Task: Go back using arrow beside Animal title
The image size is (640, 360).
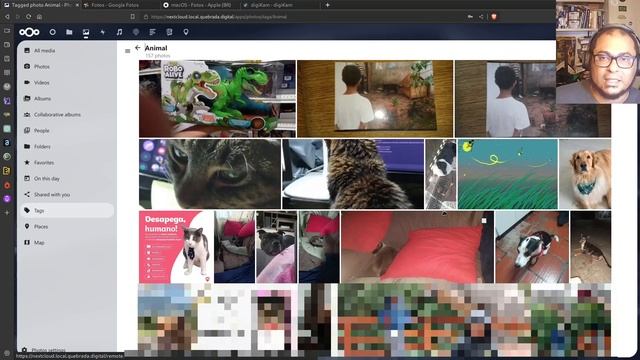Action: click(x=138, y=48)
